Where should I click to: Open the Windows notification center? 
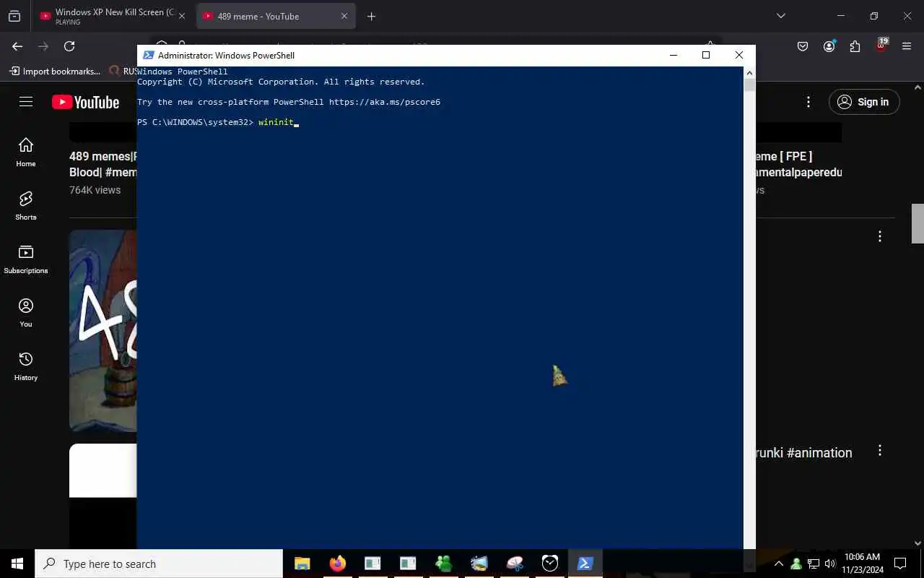click(900, 564)
